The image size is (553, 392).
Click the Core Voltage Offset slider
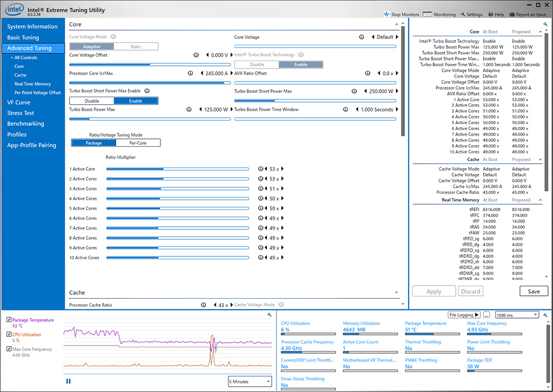point(150,64)
